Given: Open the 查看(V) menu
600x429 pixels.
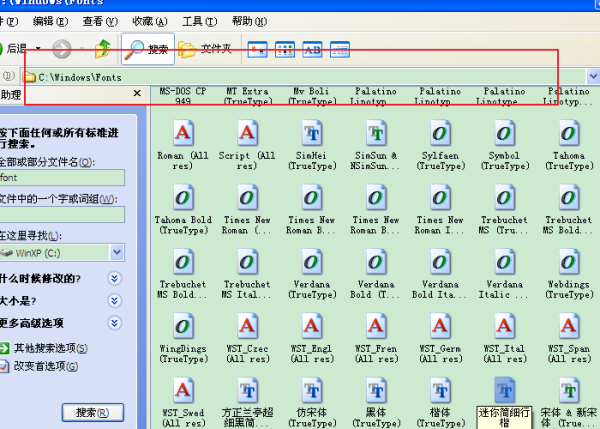Looking at the screenshot, I should point(100,21).
